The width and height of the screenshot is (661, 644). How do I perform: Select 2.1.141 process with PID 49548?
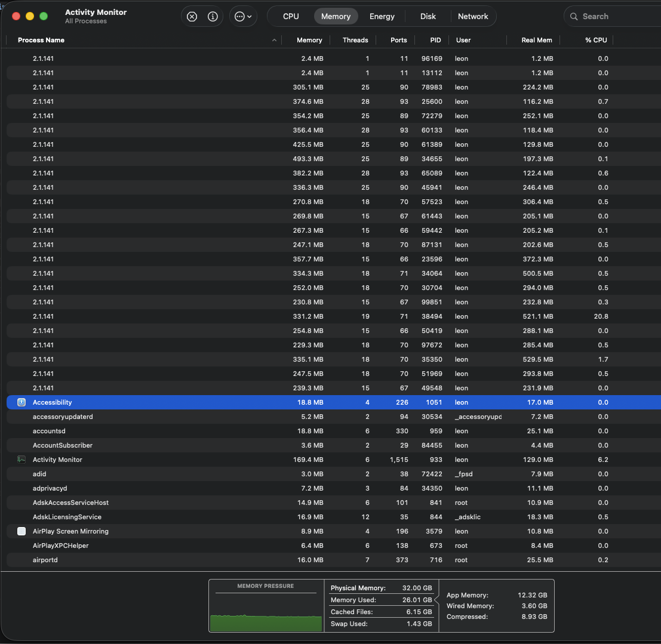[x=333, y=388]
